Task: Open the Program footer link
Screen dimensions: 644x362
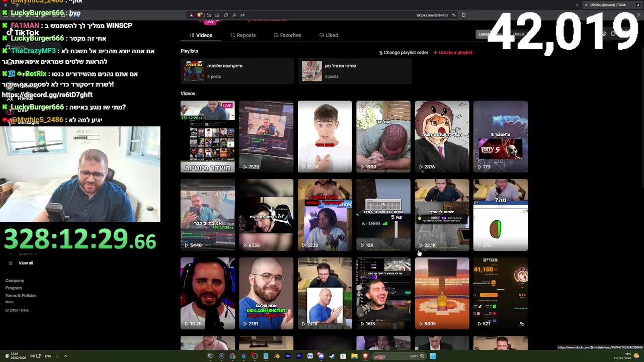Action: (x=14, y=288)
